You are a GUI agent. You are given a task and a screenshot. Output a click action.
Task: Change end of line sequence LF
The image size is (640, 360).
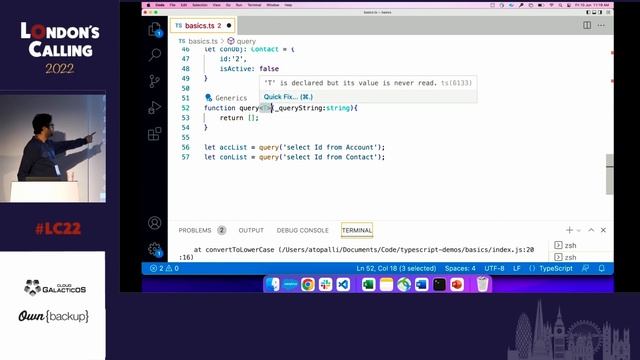click(x=517, y=268)
